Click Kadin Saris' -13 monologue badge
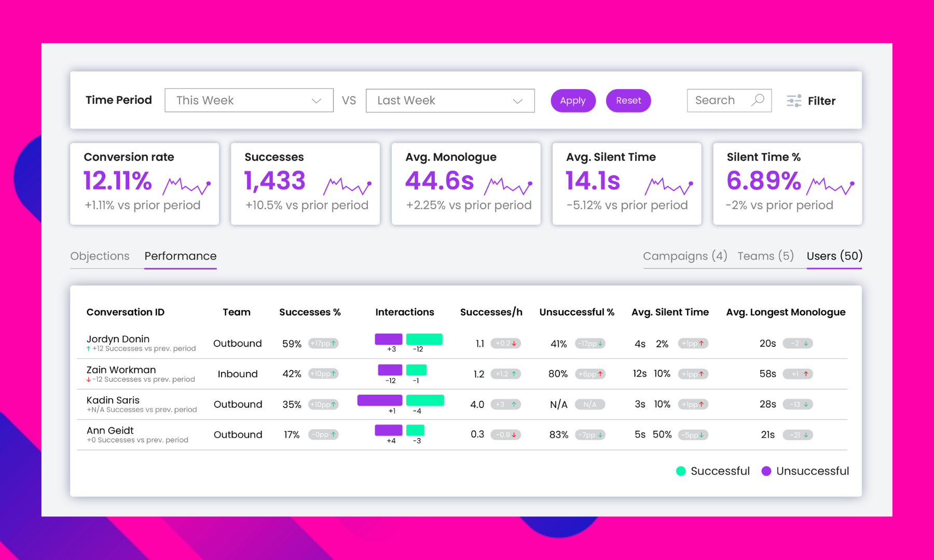The height and width of the screenshot is (560, 934). tap(798, 404)
